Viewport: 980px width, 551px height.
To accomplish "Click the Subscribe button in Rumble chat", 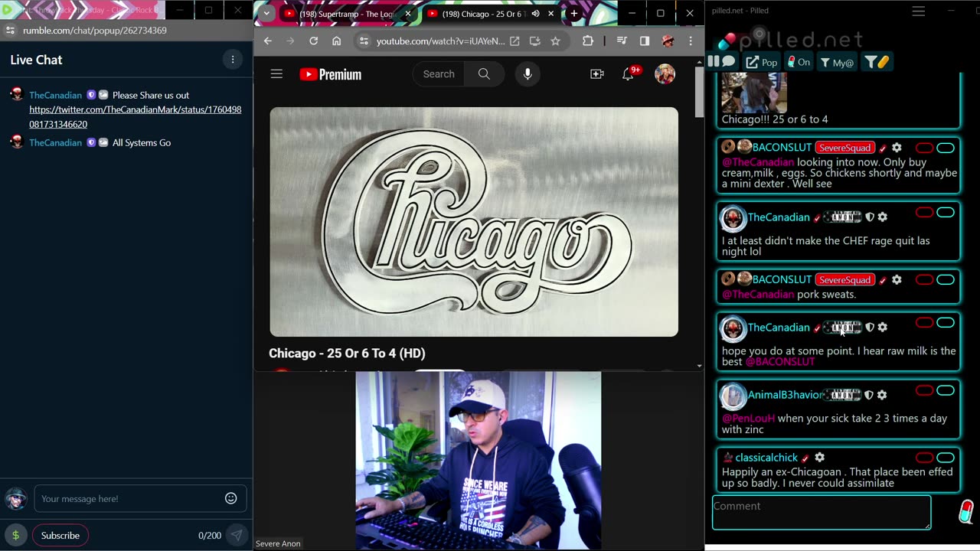I will coord(60,535).
